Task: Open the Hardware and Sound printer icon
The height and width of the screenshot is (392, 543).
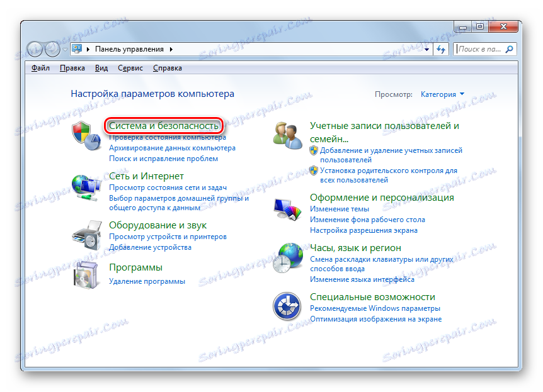Action: tap(86, 235)
